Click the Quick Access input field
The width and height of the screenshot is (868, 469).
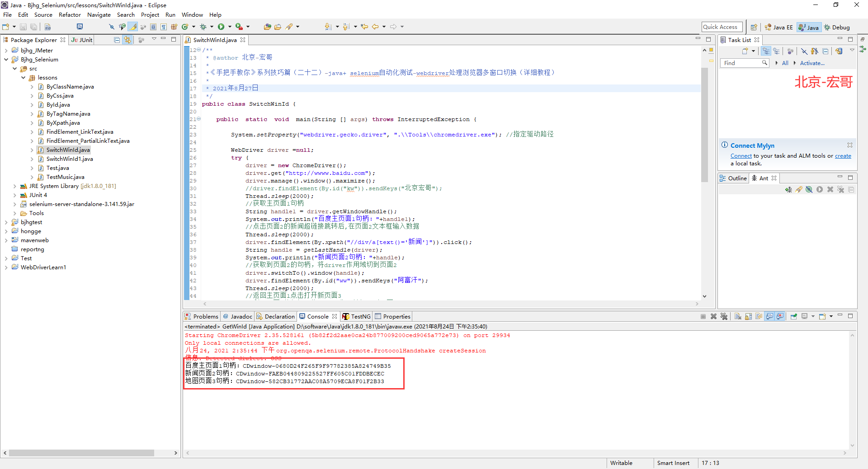[722, 27]
